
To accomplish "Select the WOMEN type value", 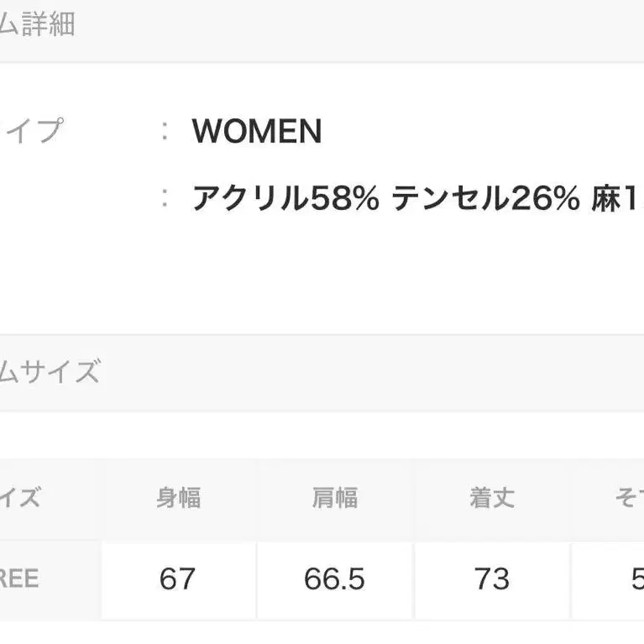I will (x=257, y=131).
